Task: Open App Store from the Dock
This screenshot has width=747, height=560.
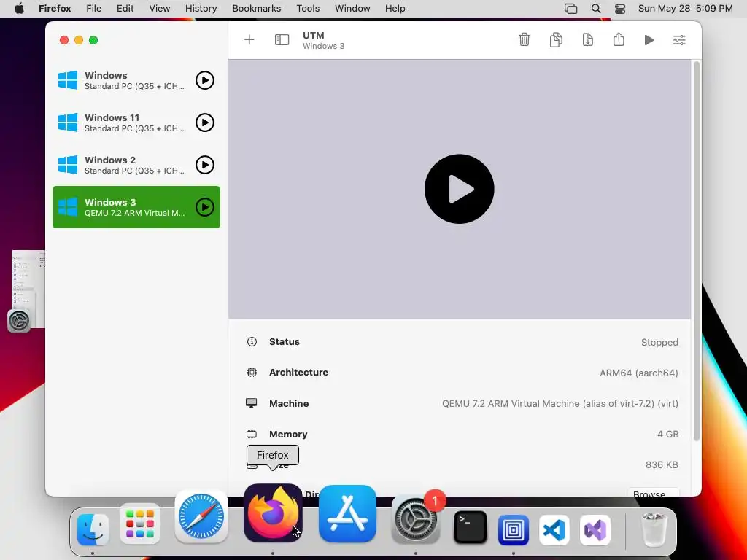Action: pos(347,513)
